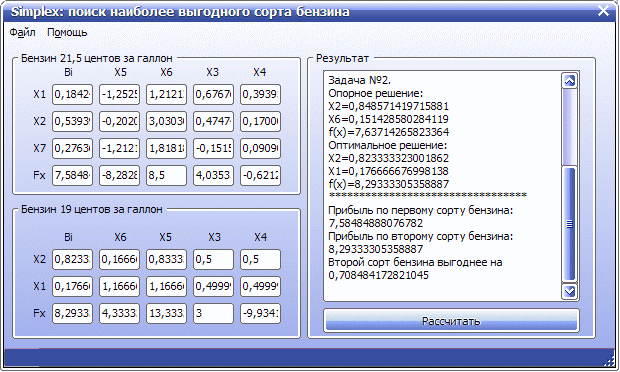Open the Файл menu

pyautogui.click(x=22, y=32)
